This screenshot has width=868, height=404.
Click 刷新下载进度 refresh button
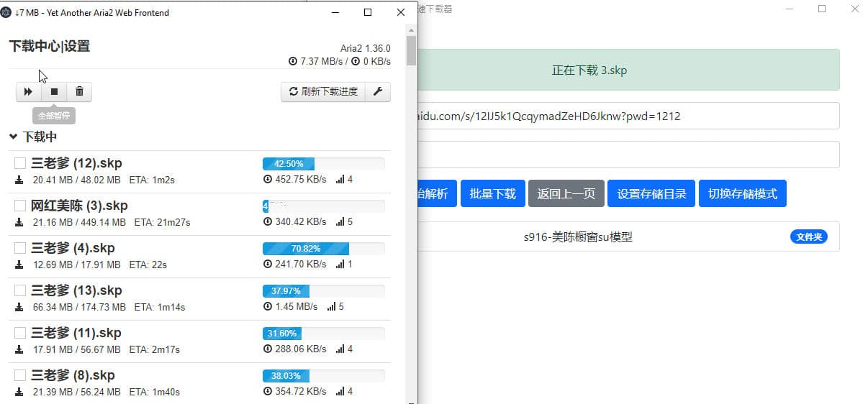pos(323,92)
